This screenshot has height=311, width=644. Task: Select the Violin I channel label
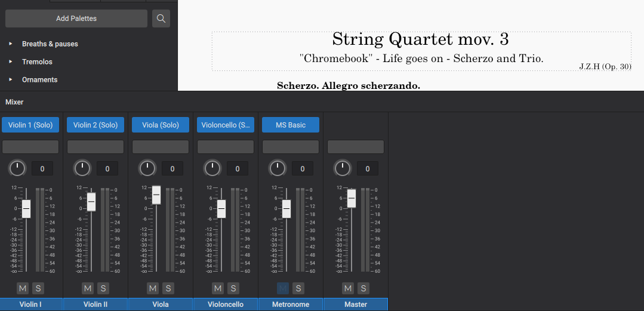[x=31, y=304]
